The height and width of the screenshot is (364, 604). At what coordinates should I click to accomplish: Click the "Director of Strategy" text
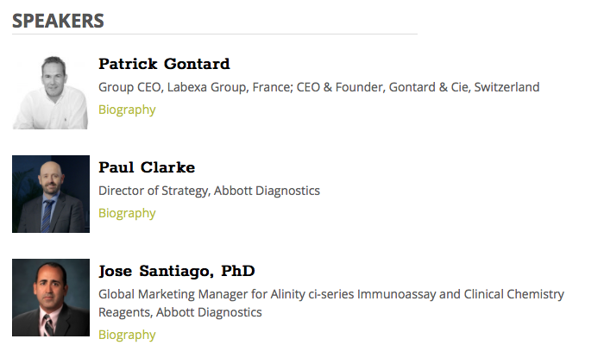(153, 191)
